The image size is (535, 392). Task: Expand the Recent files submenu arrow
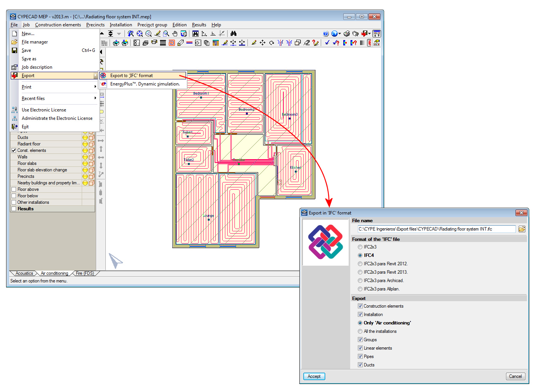coord(95,98)
